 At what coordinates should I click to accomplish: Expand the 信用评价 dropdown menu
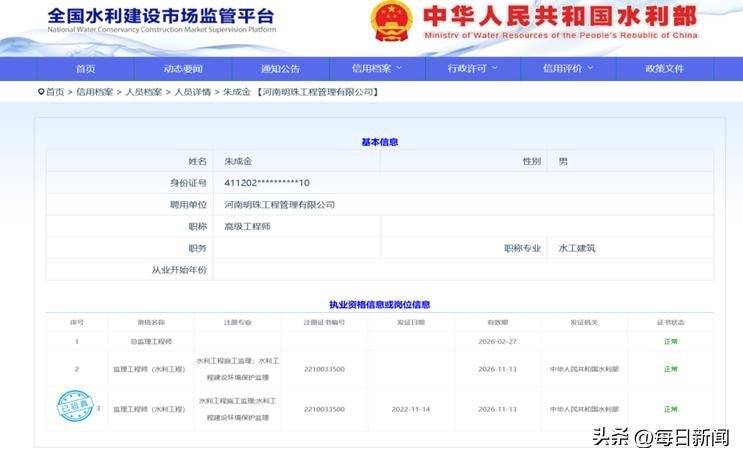coord(568,69)
